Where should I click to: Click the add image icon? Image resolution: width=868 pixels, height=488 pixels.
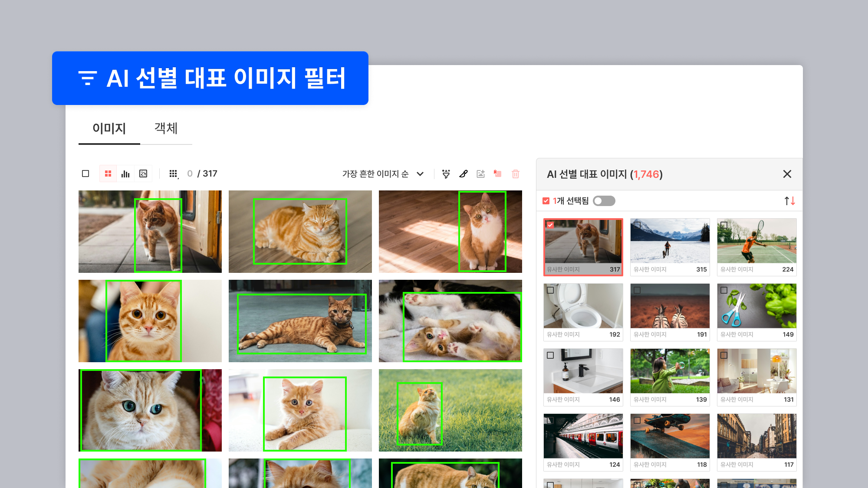[x=480, y=174]
